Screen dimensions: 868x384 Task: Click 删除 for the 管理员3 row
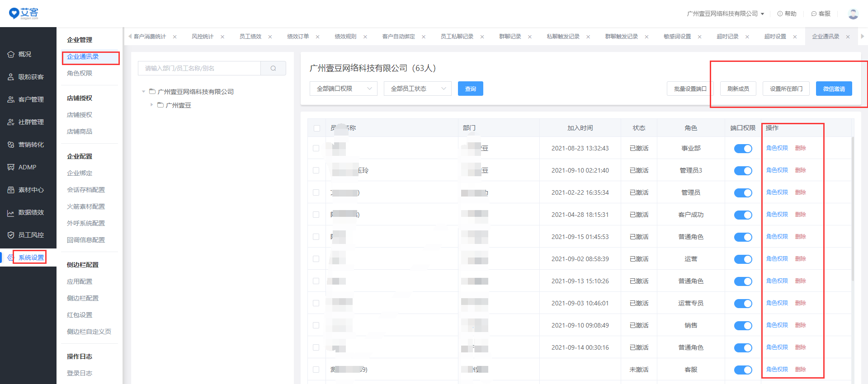click(800, 170)
